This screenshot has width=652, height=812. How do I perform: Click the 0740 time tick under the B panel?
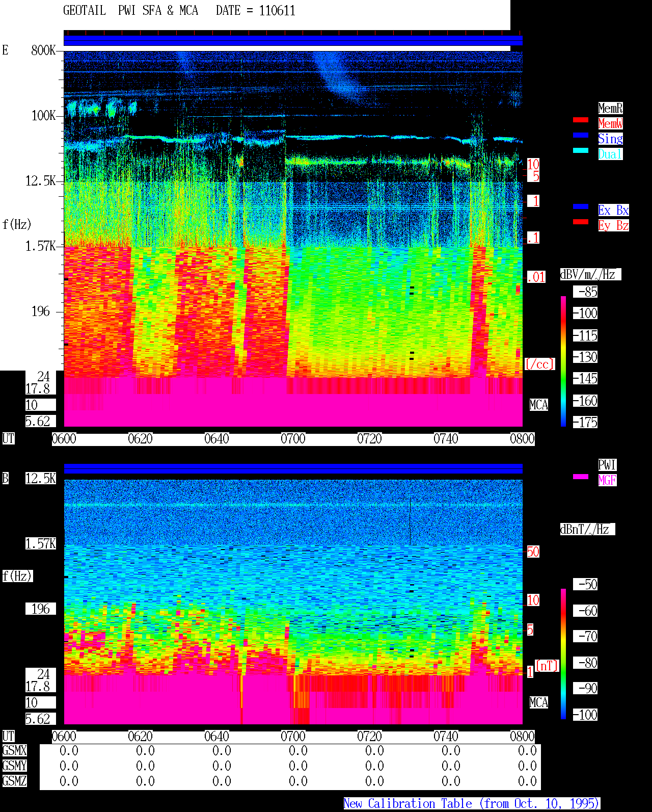[446, 736]
